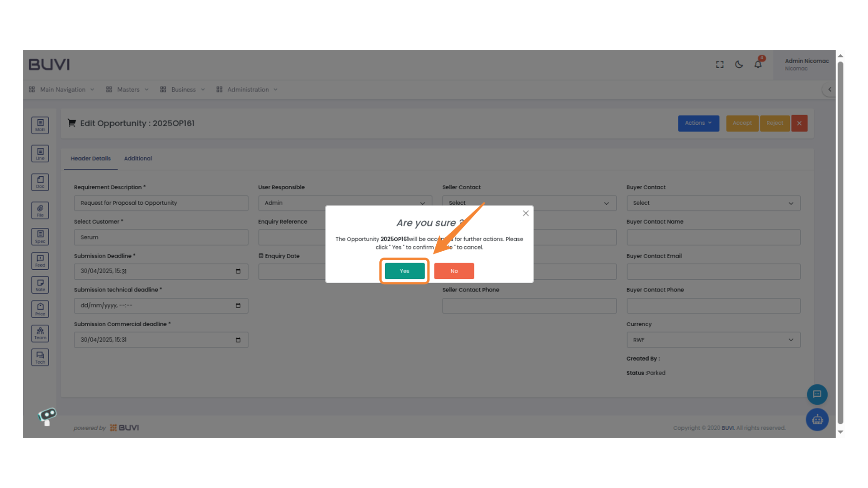Screen dimensions: 868x488
Task: Open the chatbot robot icon
Action: click(x=817, y=420)
